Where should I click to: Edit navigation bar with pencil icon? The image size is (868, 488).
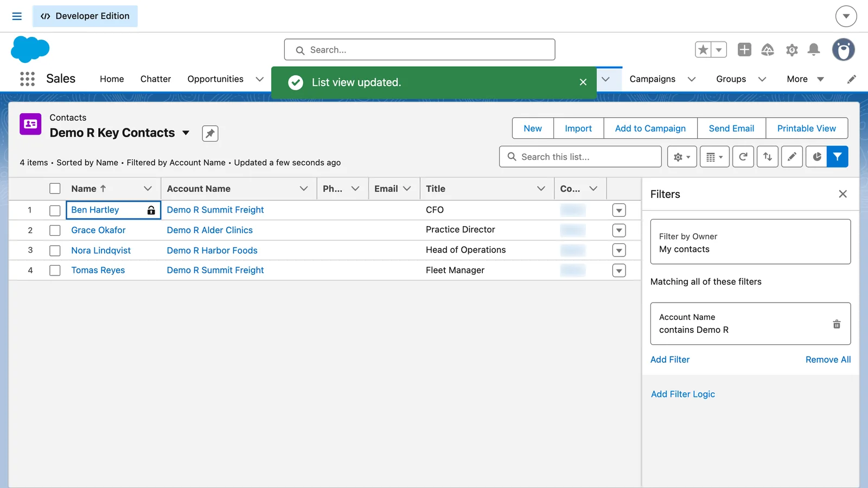[x=852, y=79]
